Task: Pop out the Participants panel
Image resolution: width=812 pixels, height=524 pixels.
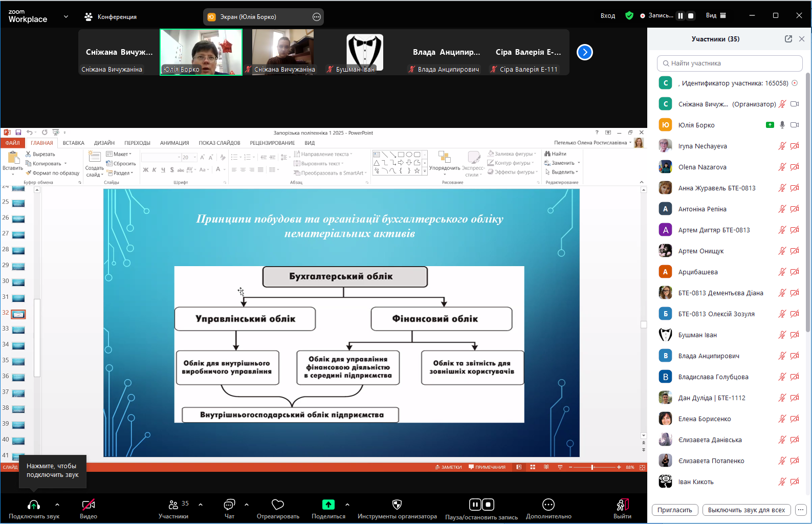Action: coord(788,39)
